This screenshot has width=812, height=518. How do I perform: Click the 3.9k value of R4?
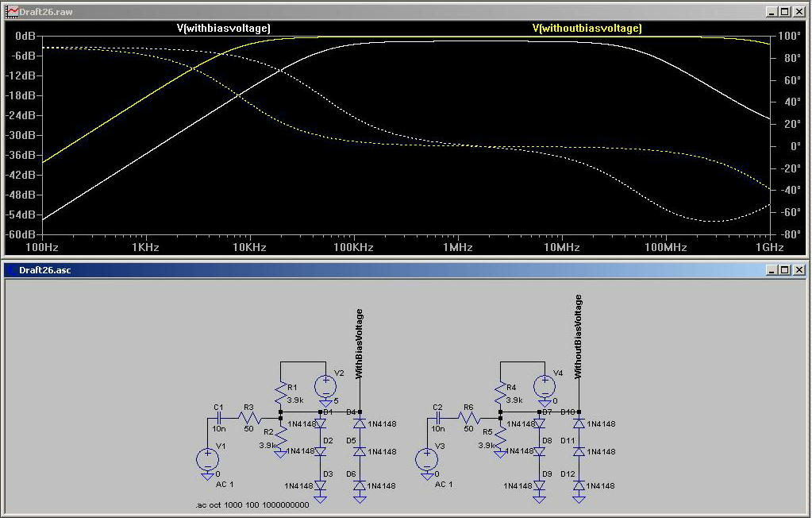click(x=515, y=400)
